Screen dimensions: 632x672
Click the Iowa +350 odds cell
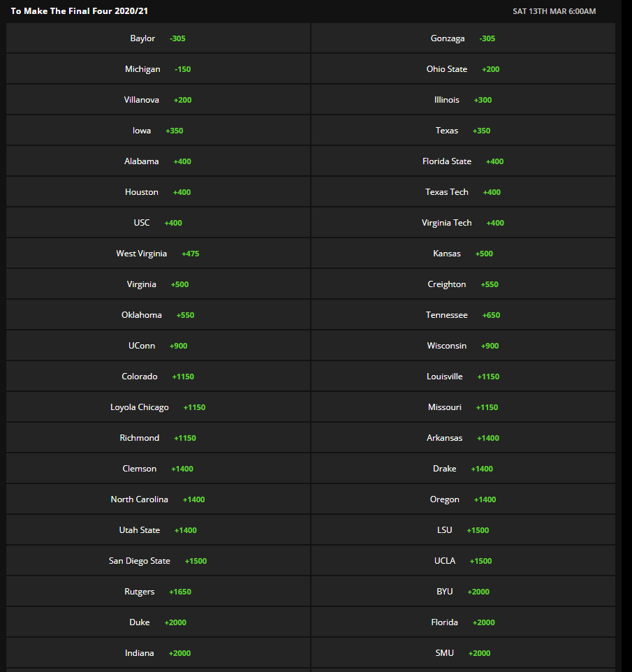coord(158,131)
